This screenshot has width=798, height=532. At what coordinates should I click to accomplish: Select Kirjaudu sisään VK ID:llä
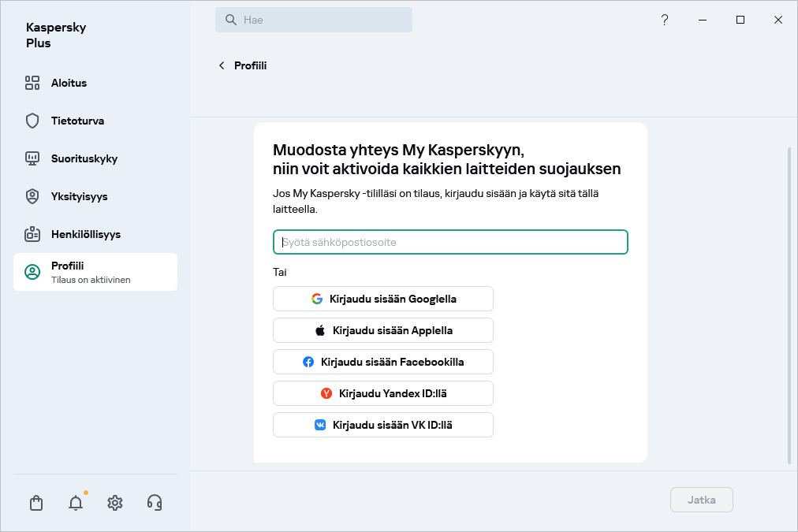point(383,425)
